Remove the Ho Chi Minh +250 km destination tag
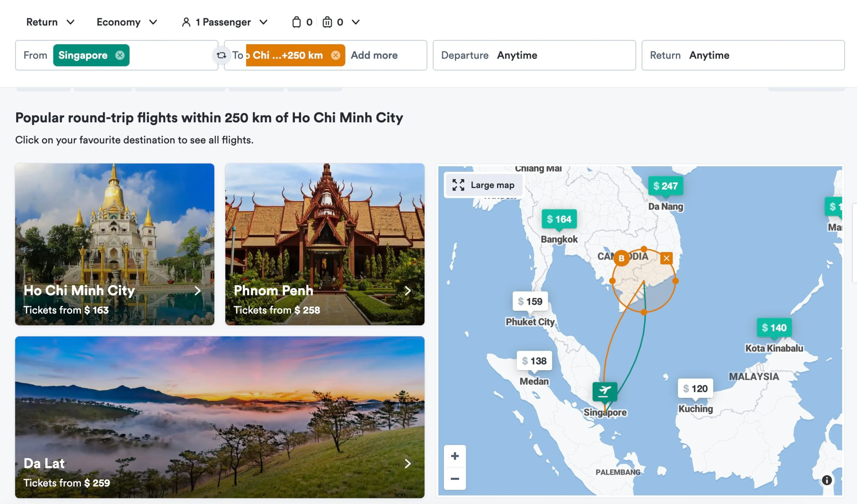857x504 pixels. (x=335, y=55)
